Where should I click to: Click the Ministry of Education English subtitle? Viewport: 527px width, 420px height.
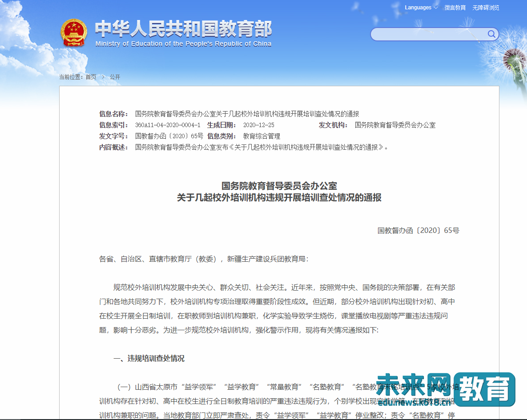click(184, 44)
